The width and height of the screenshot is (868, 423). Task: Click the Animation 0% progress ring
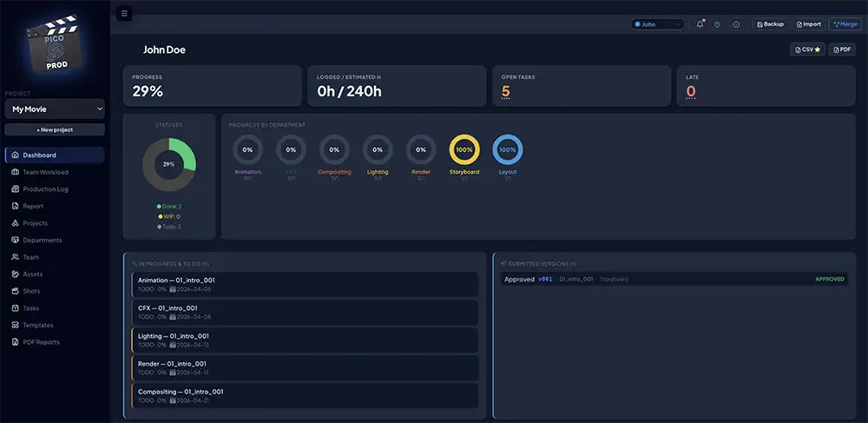pos(247,149)
